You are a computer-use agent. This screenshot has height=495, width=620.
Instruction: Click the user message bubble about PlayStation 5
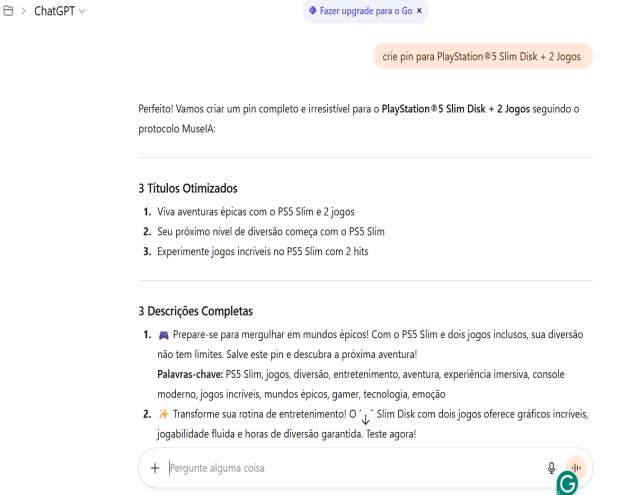[x=482, y=57]
